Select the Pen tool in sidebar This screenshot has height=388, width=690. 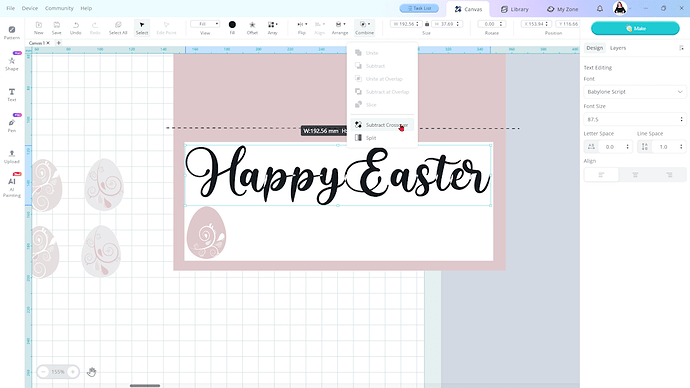point(11,125)
